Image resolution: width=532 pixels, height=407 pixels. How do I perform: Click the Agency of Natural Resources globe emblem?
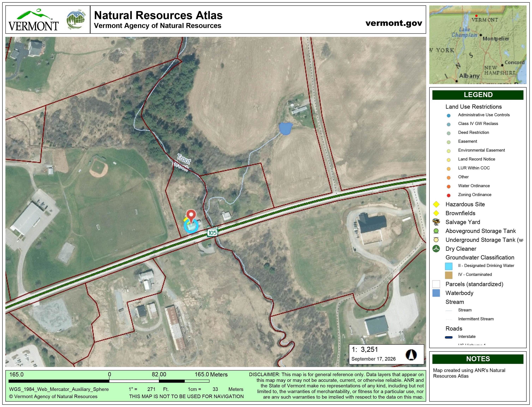click(x=76, y=20)
